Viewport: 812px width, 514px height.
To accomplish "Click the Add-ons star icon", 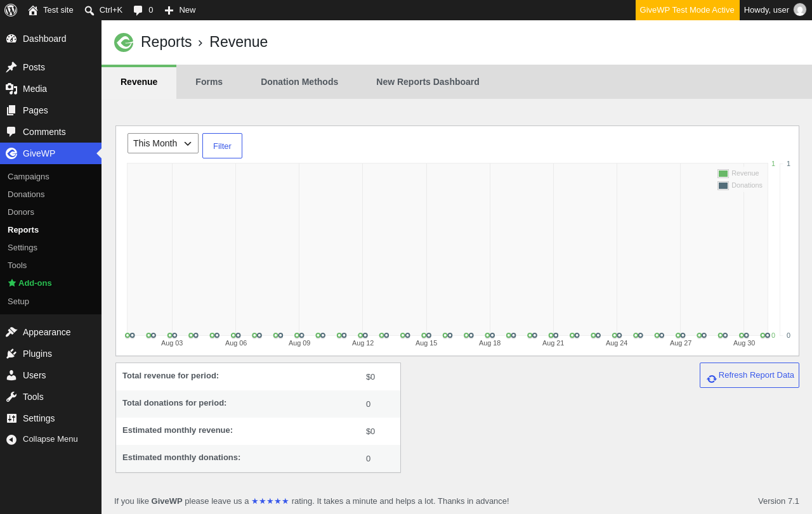I will pos(11,283).
